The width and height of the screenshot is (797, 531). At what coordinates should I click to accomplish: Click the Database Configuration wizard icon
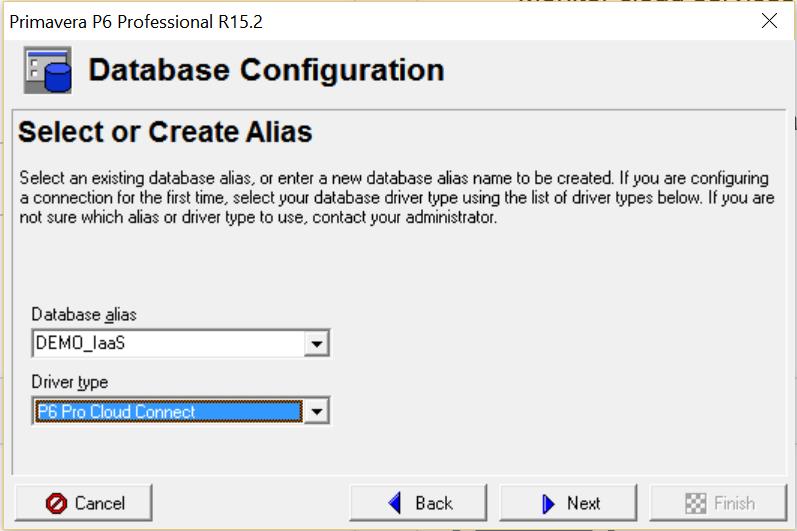(x=48, y=71)
